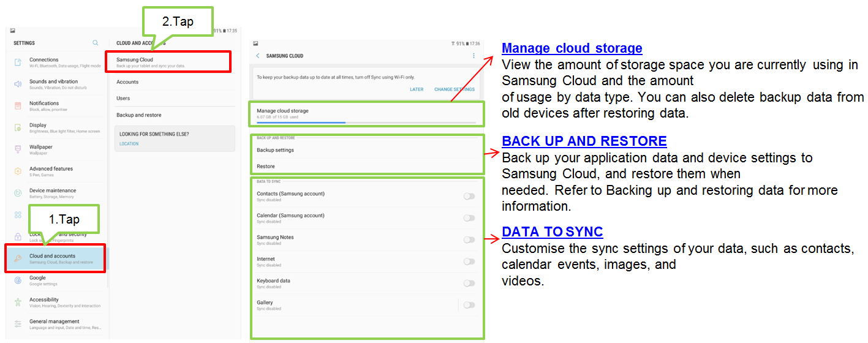Tap the Display settings icon

18,127
